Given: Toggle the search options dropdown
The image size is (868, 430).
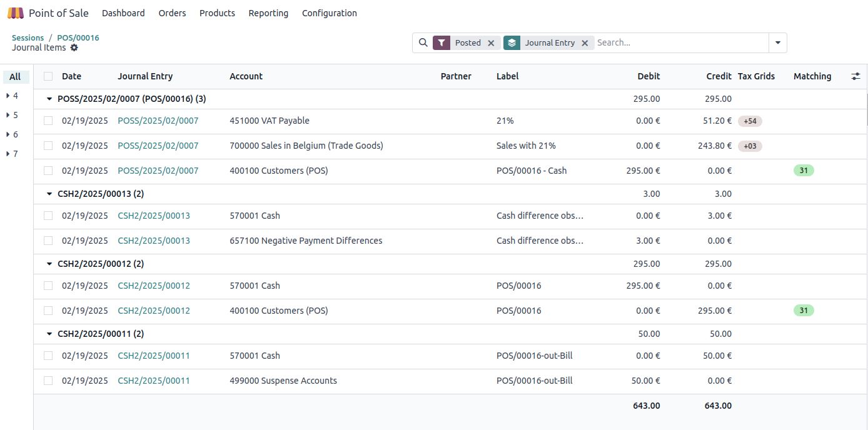Looking at the screenshot, I should 778,42.
